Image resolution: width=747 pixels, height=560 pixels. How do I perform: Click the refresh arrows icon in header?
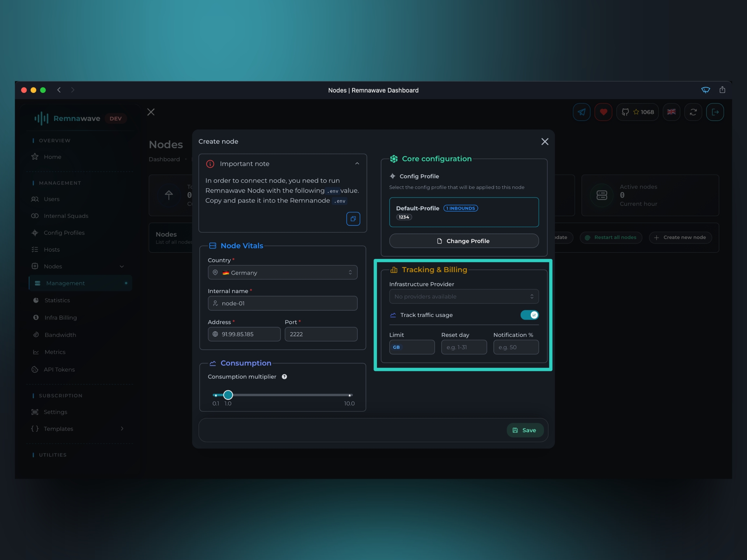[x=693, y=112]
